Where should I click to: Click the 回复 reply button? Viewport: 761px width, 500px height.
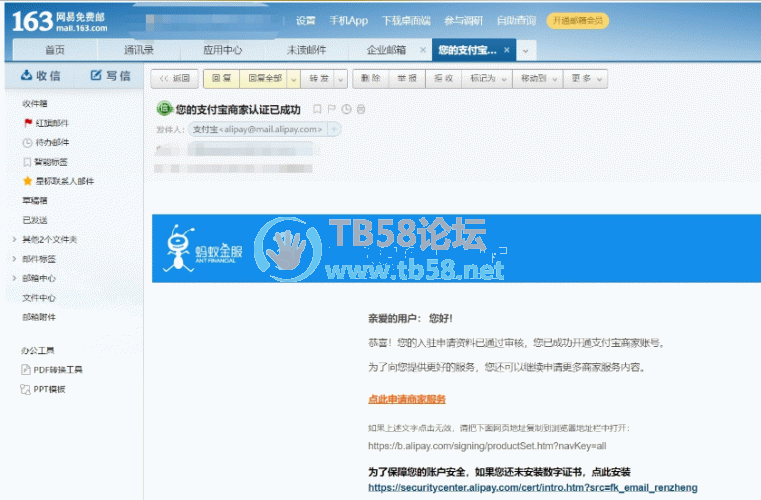pyautogui.click(x=221, y=79)
